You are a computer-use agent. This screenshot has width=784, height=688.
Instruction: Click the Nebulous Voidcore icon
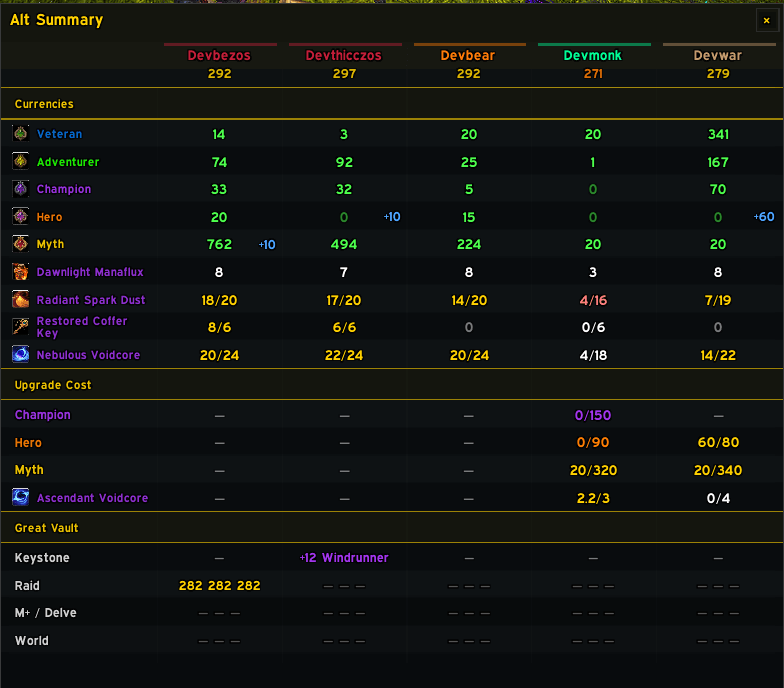tap(20, 354)
